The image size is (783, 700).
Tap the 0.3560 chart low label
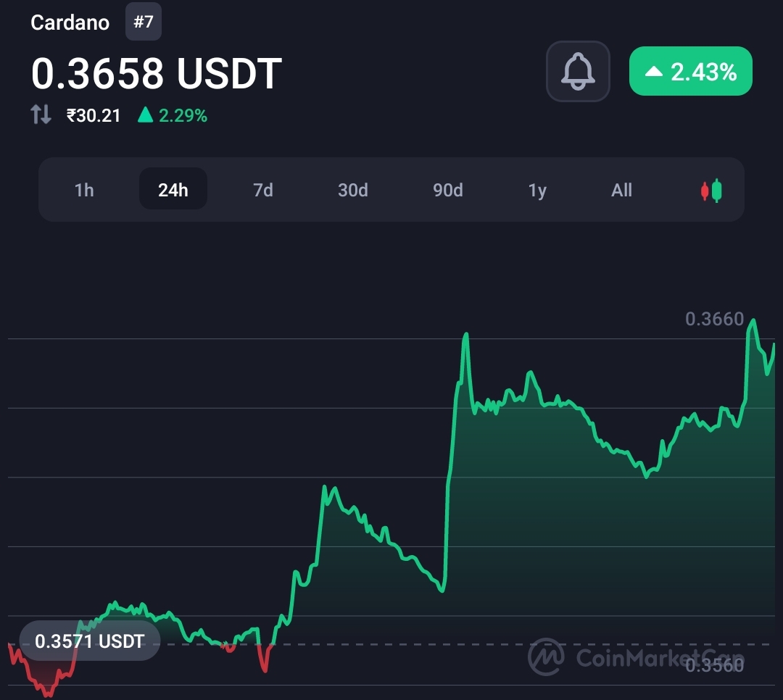[714, 665]
